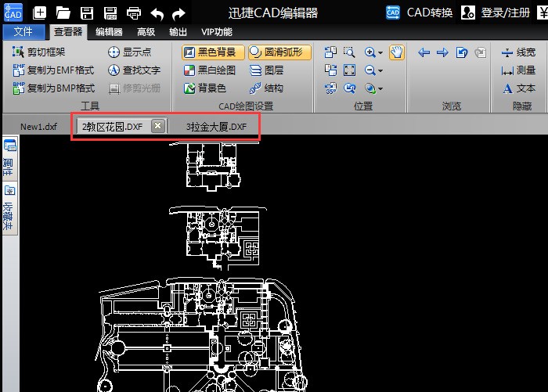Switch to the VIP功能 ribbon tab

coord(217,32)
